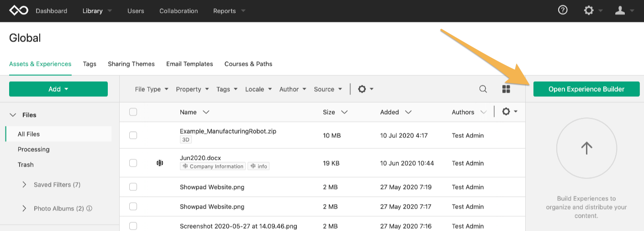
Task: Open Trash in sidebar
Action: point(26,164)
